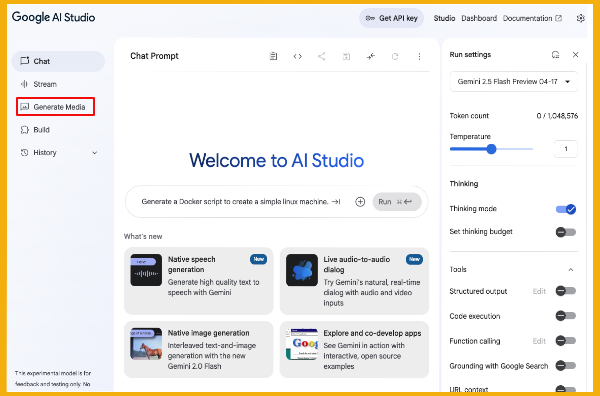600x396 pixels.
Task: Enable Set thinking budget switch
Action: click(566, 232)
